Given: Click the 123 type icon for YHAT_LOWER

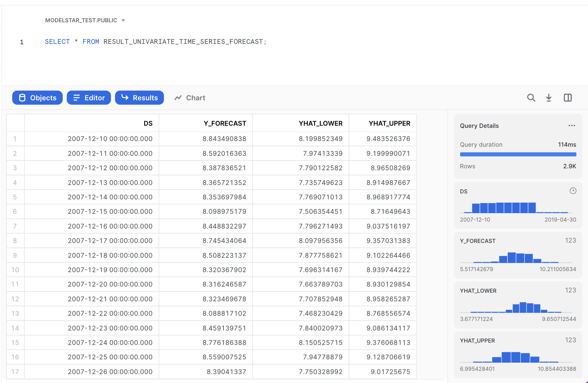Looking at the screenshot, I should pos(570,290).
